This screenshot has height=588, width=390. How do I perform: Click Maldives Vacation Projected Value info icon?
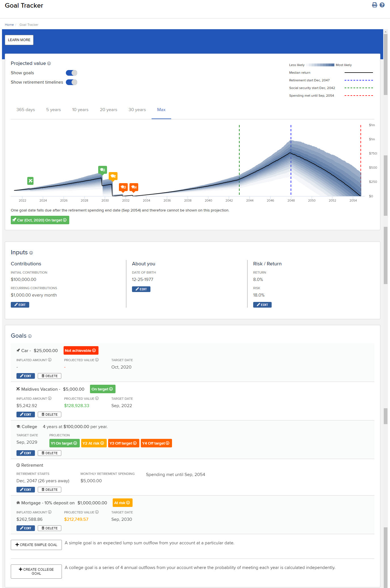click(x=97, y=398)
